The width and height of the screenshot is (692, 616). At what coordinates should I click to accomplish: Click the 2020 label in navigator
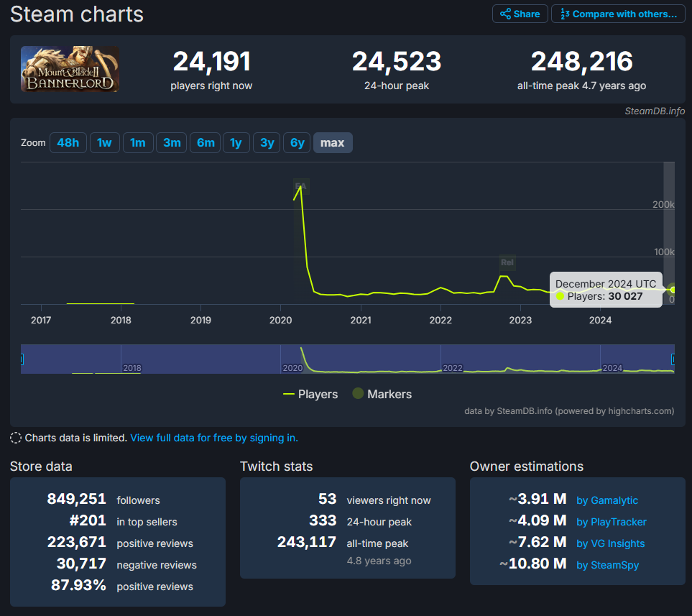coord(292,368)
